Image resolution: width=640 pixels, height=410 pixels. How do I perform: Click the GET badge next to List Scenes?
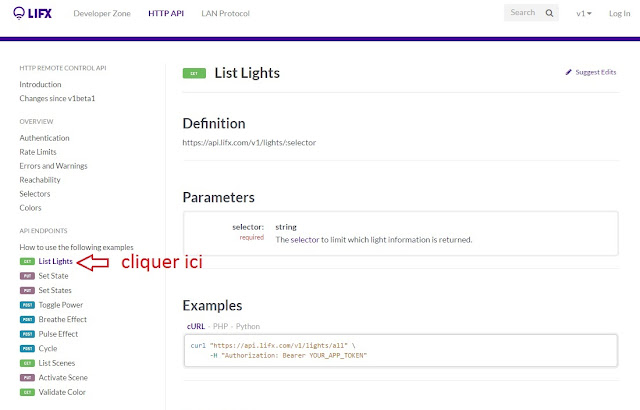pyautogui.click(x=27, y=363)
